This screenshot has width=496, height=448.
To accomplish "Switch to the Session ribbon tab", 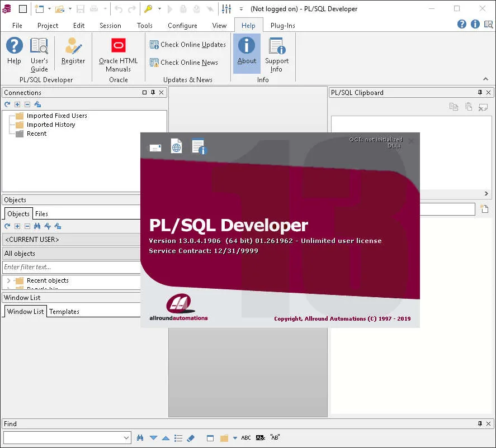I will click(110, 26).
